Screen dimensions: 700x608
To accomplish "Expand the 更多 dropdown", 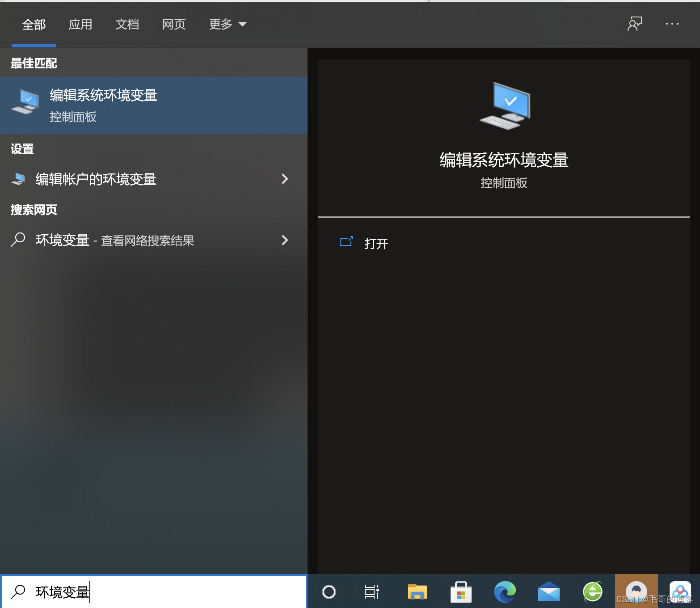I will (228, 25).
